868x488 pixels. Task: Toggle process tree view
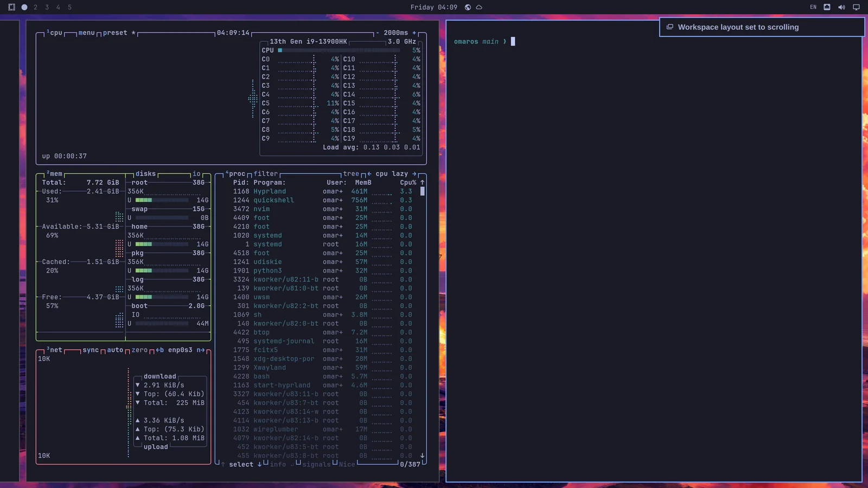click(351, 174)
